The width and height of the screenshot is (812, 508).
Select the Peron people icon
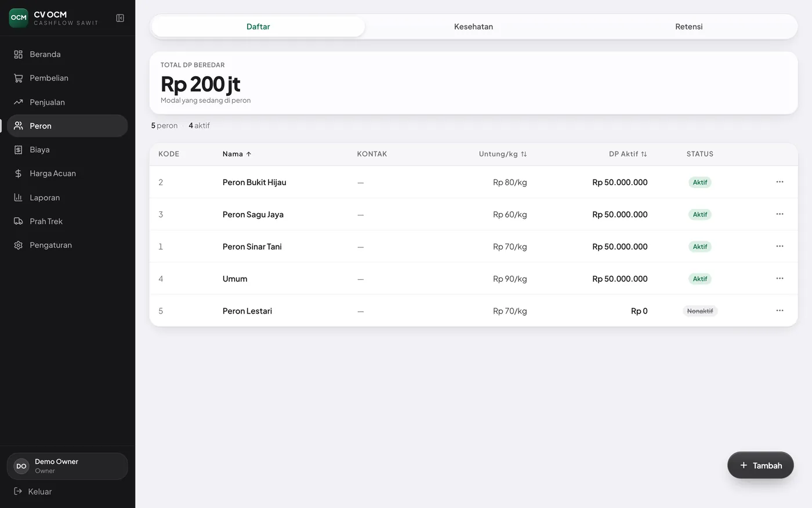coord(18,126)
